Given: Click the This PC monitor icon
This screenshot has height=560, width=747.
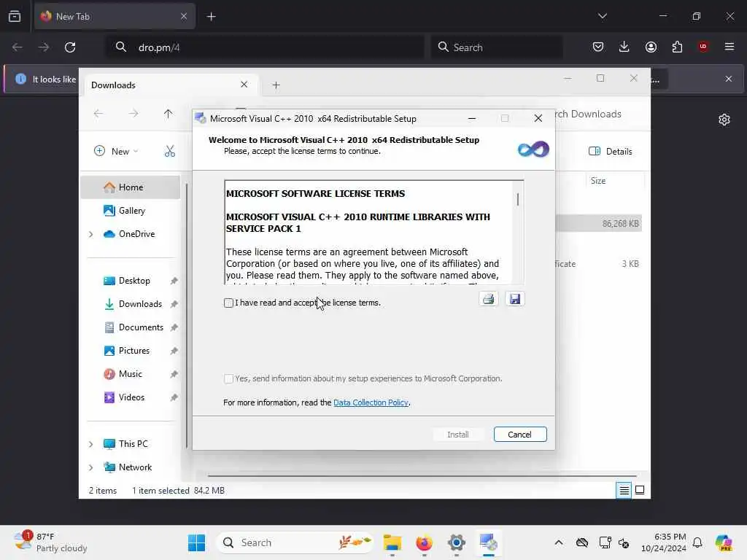Looking at the screenshot, I should click(x=109, y=444).
